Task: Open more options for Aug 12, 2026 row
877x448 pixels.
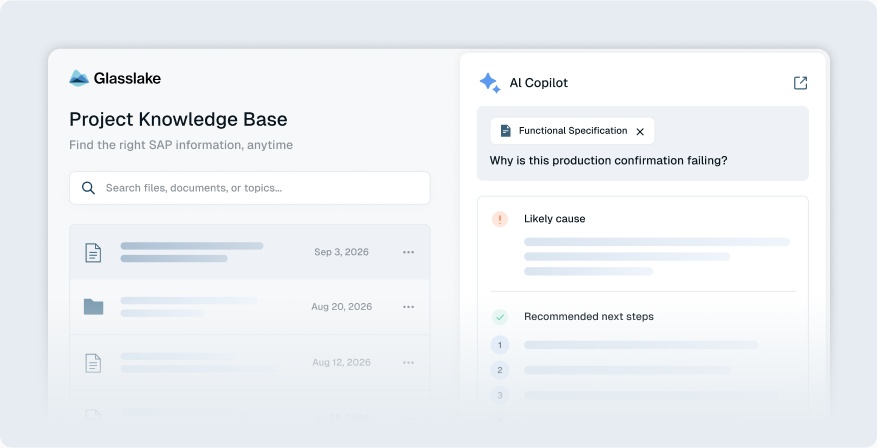Action: click(x=408, y=362)
